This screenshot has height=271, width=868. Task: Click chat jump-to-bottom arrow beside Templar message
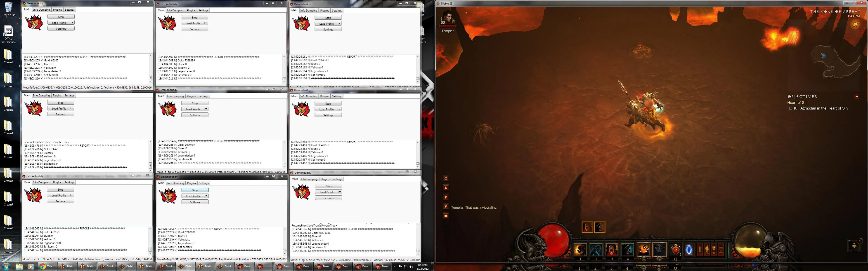point(446,207)
